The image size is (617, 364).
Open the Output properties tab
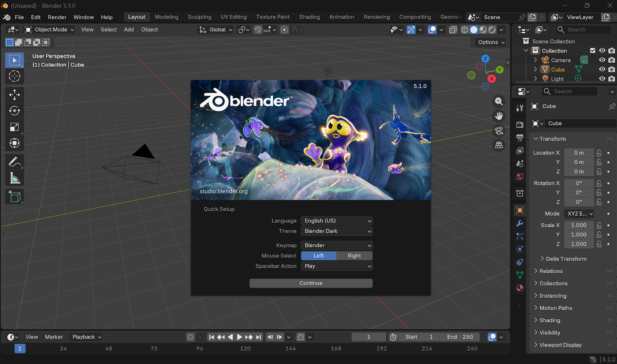tap(520, 138)
